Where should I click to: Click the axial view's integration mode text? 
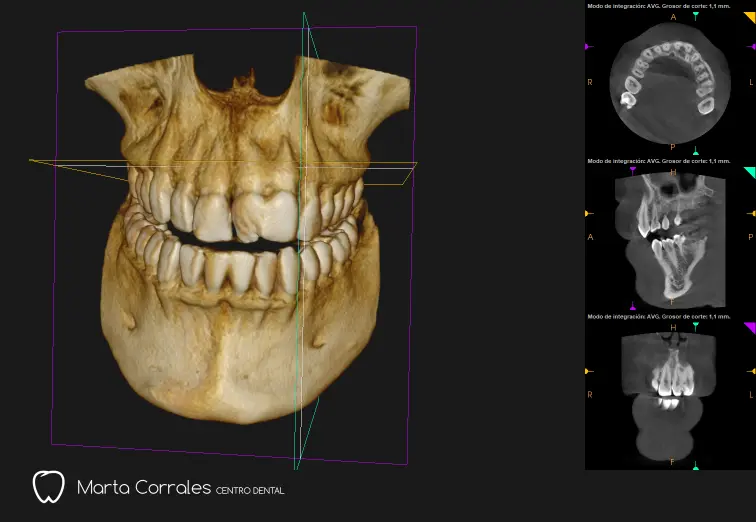[x=659, y=6]
